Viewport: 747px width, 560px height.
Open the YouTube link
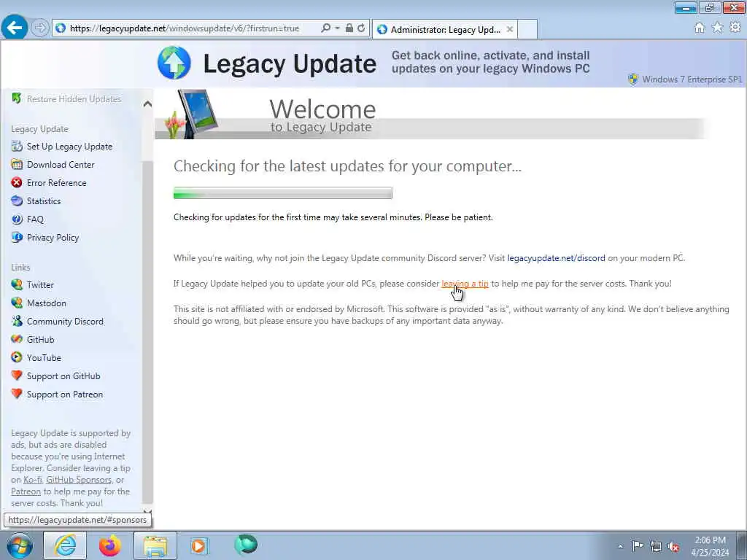pos(44,358)
